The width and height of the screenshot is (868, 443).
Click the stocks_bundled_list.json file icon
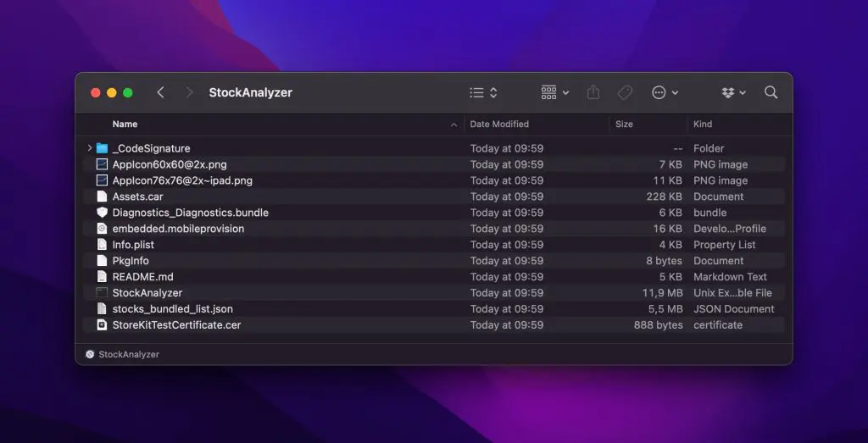click(102, 308)
